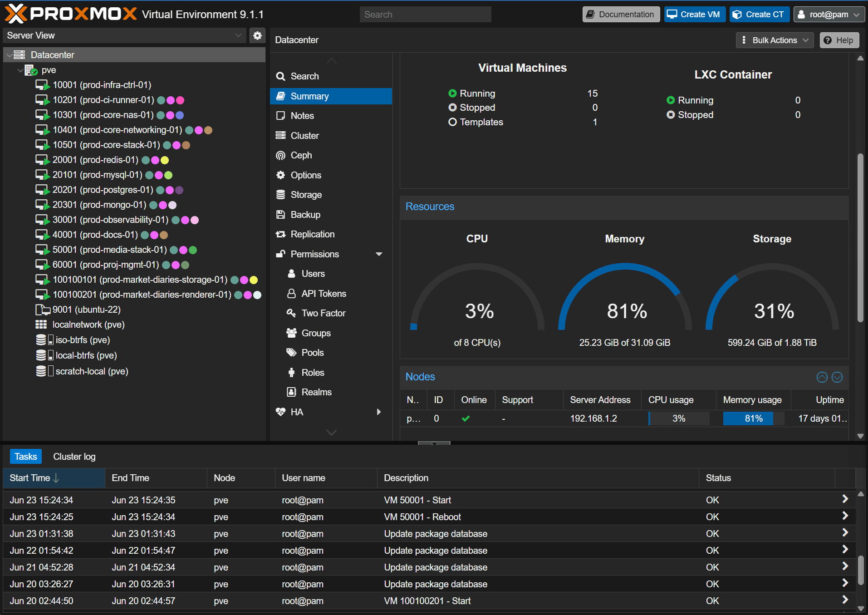Click the Create CT button

point(760,14)
